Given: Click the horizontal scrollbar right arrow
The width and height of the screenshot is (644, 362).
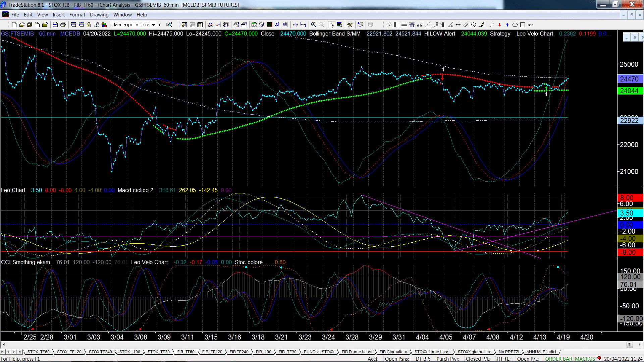Looking at the screenshot, I should (x=639, y=345).
